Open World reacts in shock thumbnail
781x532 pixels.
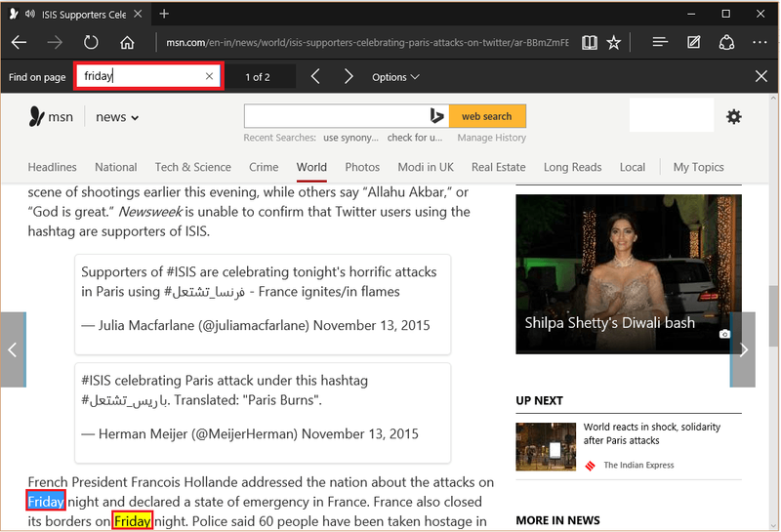[x=546, y=447]
